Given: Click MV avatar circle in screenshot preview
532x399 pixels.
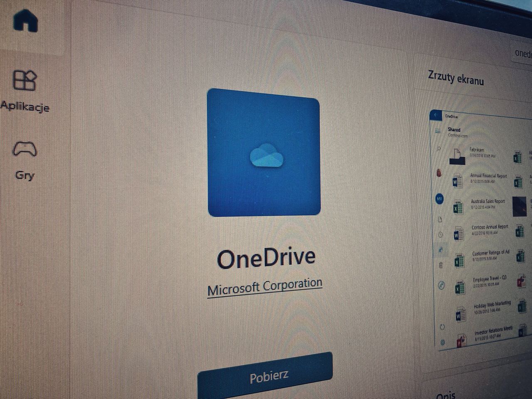Looking at the screenshot, I should (x=439, y=199).
